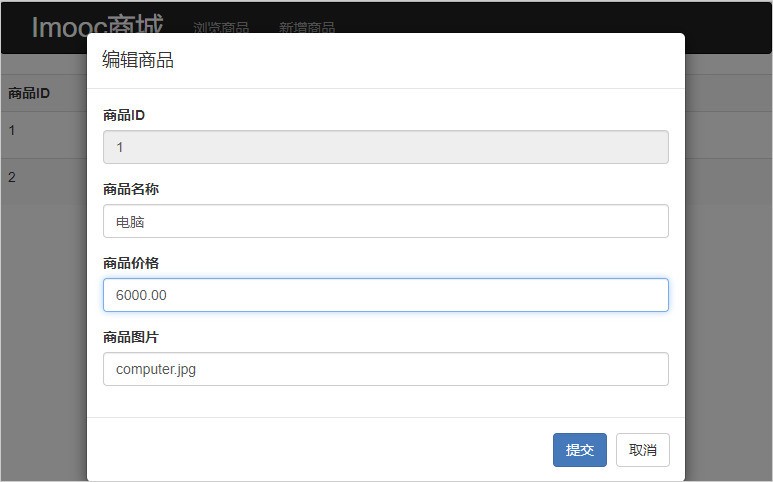Submit the form with the 提交 button
Image resolution: width=773 pixels, height=482 pixels.
point(580,450)
